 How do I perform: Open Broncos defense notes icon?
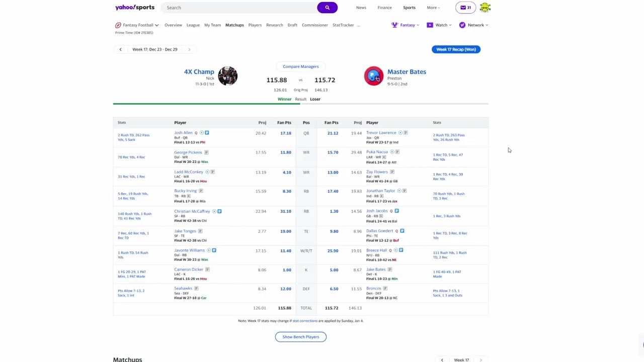385,289
